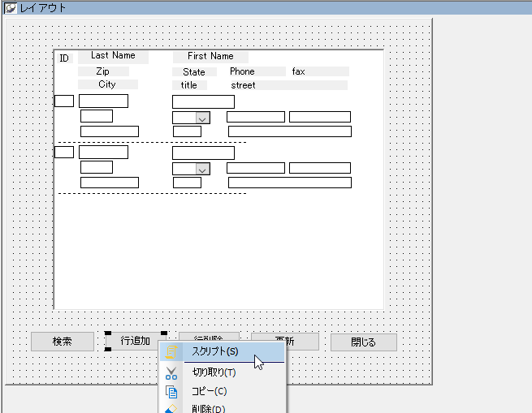Click the copy icon in context menu
This screenshot has width=532, height=413.
tap(171, 391)
